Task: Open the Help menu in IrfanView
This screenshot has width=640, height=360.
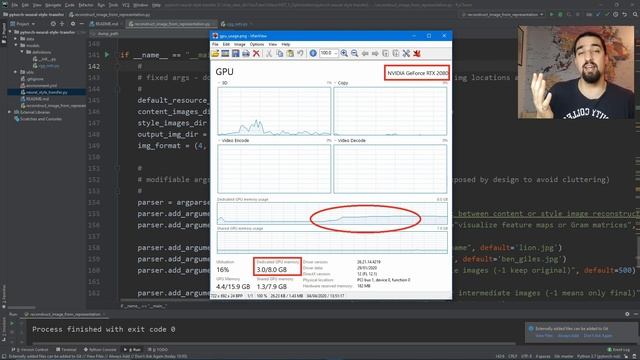Action: [286, 44]
